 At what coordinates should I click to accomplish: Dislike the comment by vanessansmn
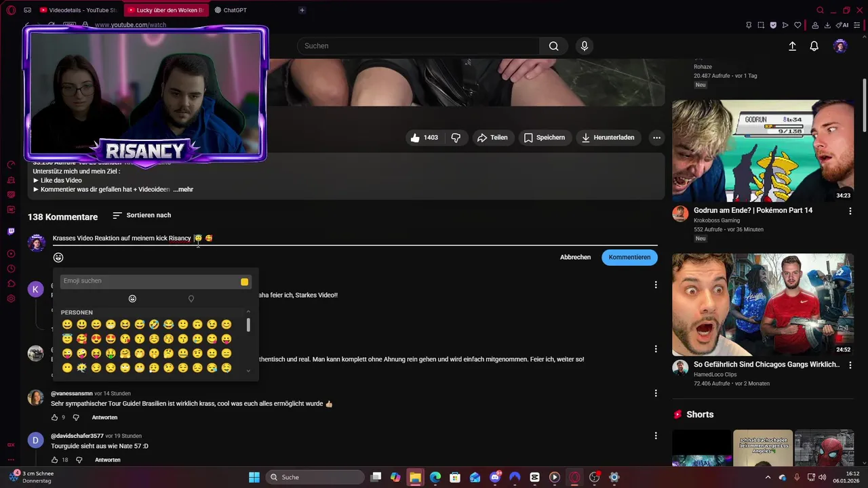[76, 418]
